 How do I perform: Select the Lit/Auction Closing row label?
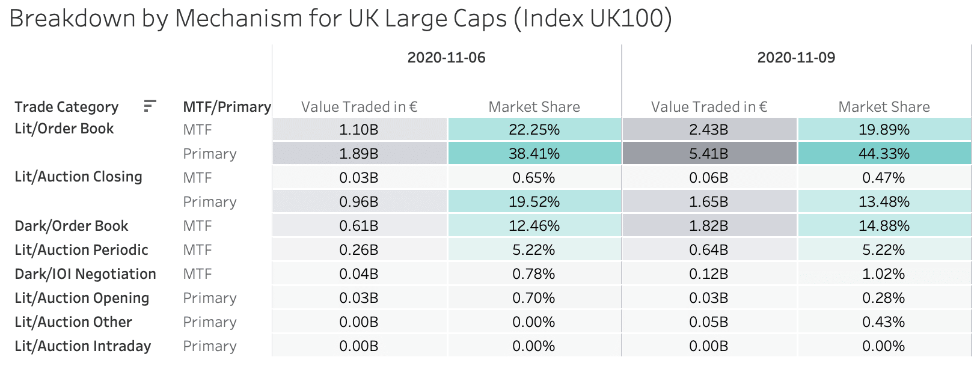[x=78, y=177]
